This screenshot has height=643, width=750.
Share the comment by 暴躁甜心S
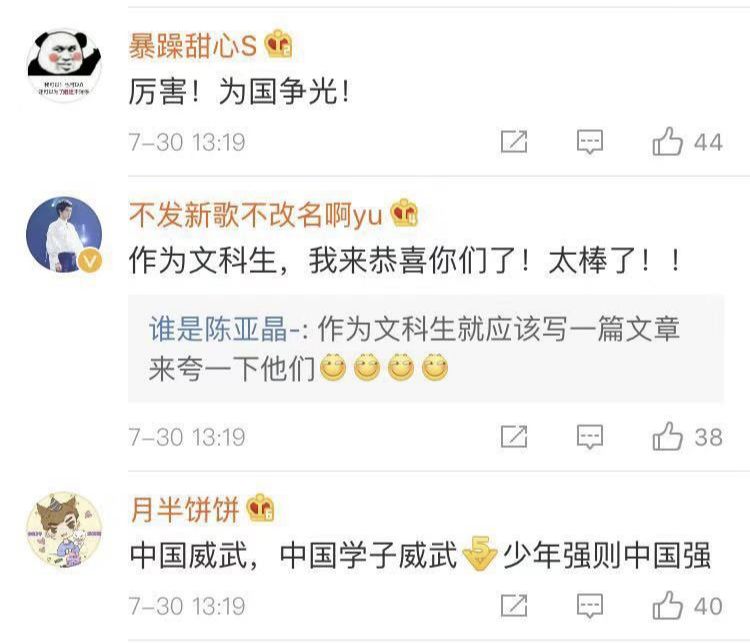click(x=514, y=142)
